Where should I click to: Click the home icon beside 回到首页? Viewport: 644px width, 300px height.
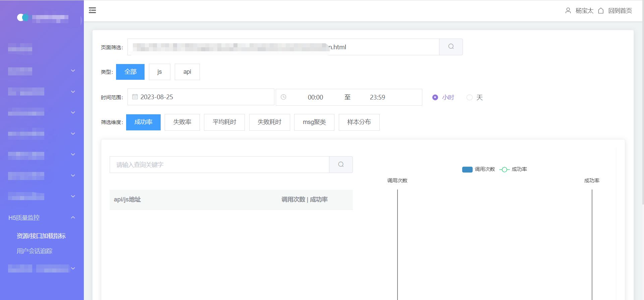pos(601,11)
